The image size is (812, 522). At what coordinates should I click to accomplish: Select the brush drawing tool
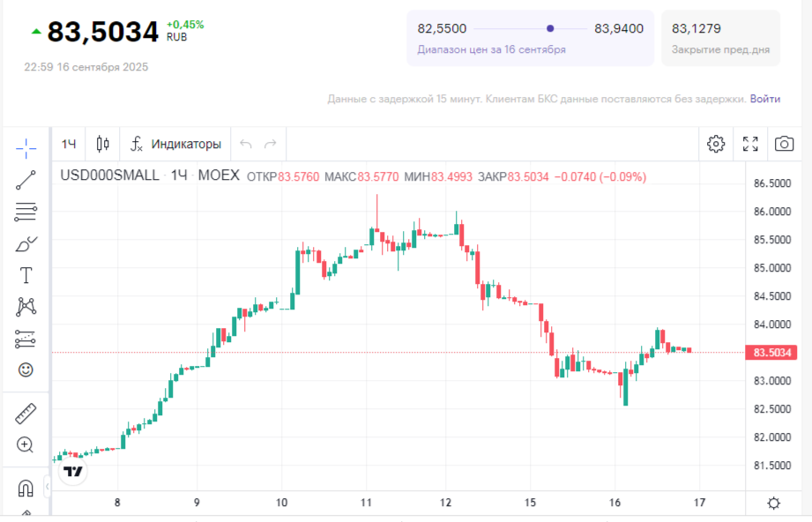[26, 244]
